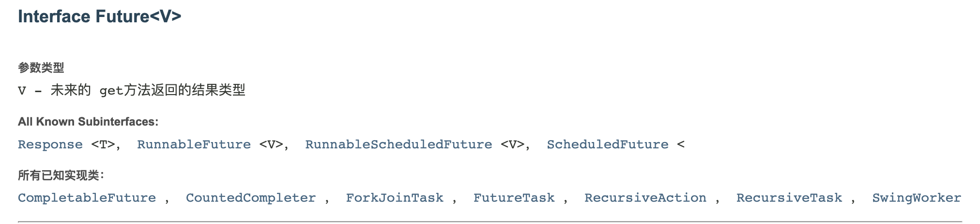Open the SwingWorker class link

point(916,198)
